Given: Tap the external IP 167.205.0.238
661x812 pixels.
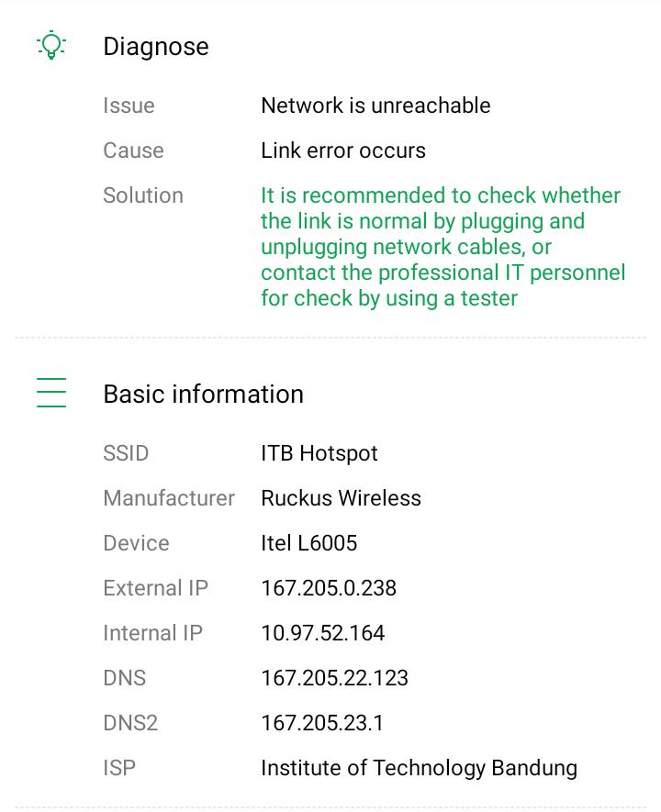Looking at the screenshot, I should tap(329, 588).
